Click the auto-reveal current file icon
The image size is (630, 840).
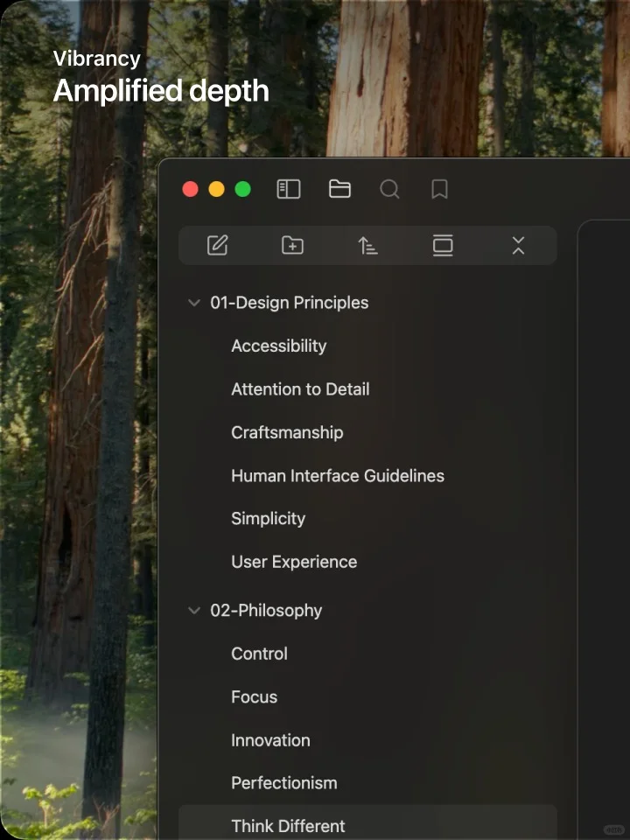pos(443,245)
